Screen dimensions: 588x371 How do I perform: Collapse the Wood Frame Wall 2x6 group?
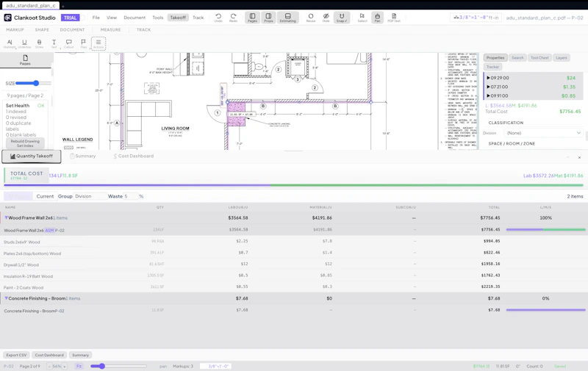coord(7,217)
